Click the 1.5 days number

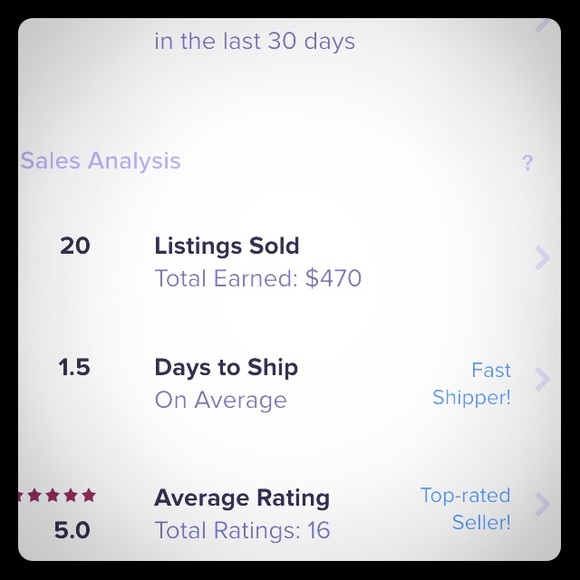point(74,367)
